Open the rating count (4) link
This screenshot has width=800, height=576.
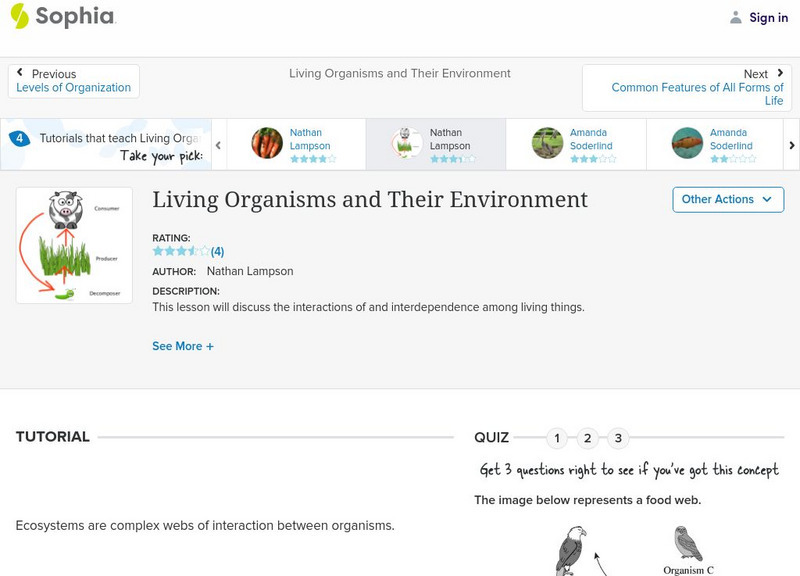click(x=217, y=252)
